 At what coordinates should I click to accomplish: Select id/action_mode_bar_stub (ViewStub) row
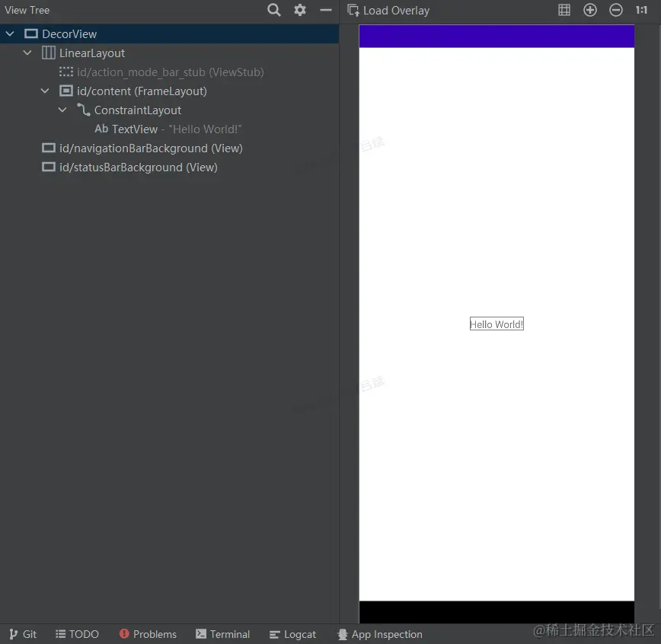(x=170, y=72)
